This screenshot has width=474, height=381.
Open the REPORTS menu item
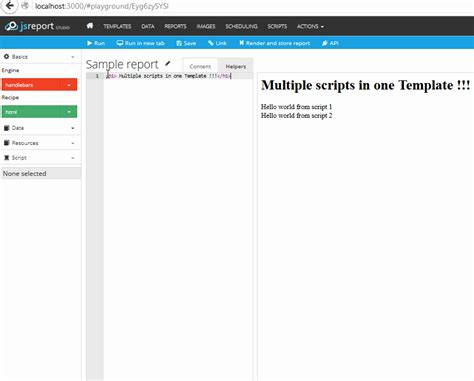[175, 26]
